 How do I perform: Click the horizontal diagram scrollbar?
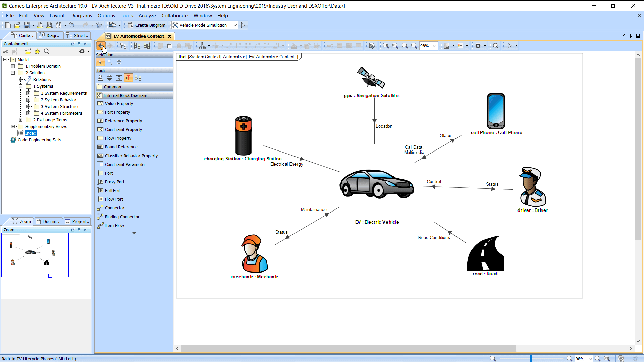(x=348, y=349)
